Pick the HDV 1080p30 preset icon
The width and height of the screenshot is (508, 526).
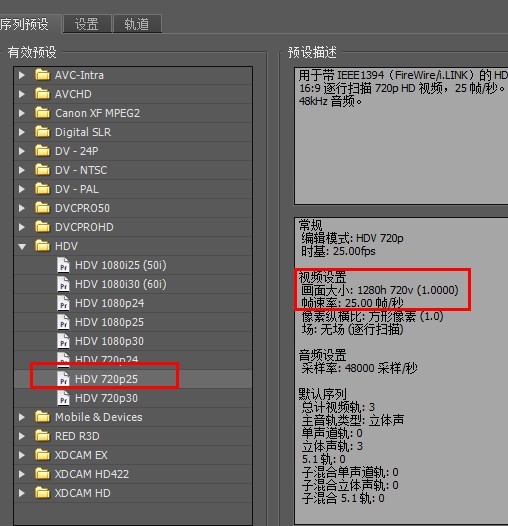(x=63, y=341)
